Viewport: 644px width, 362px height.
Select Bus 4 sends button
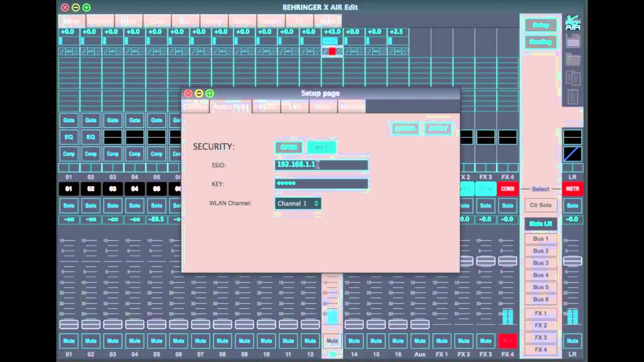(541, 275)
